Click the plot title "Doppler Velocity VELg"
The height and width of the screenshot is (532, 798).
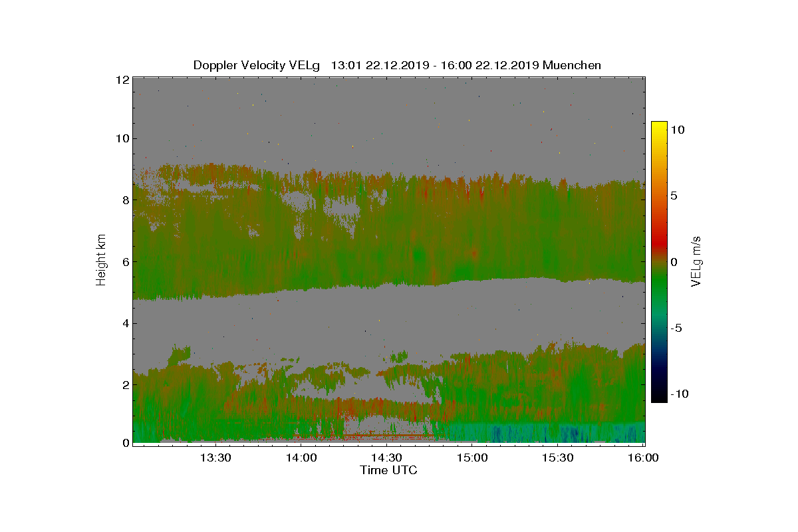tap(256, 65)
